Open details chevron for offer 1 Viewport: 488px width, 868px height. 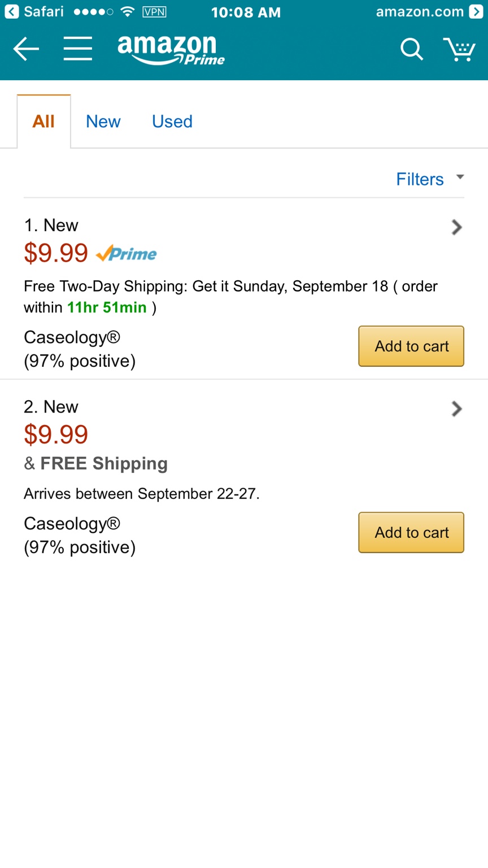coord(456,227)
